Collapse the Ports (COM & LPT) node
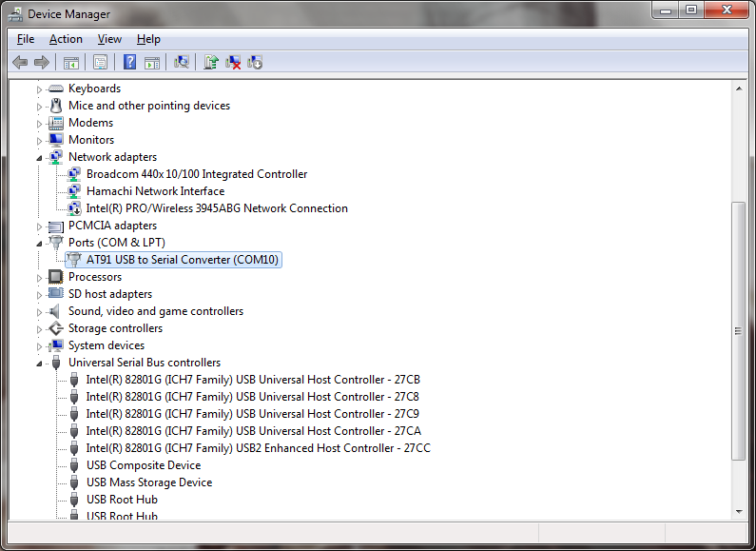 pos(39,244)
